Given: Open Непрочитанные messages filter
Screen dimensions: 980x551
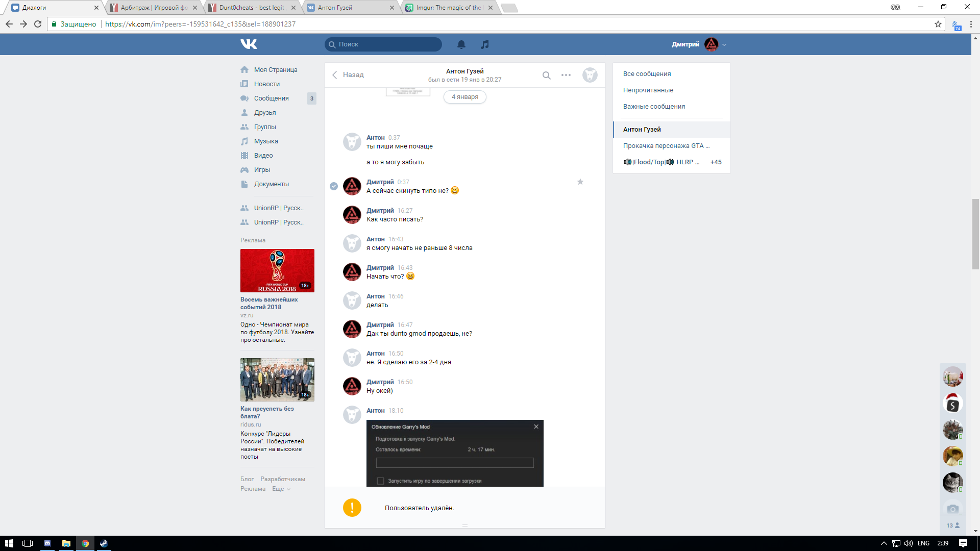Looking at the screenshot, I should tap(648, 90).
